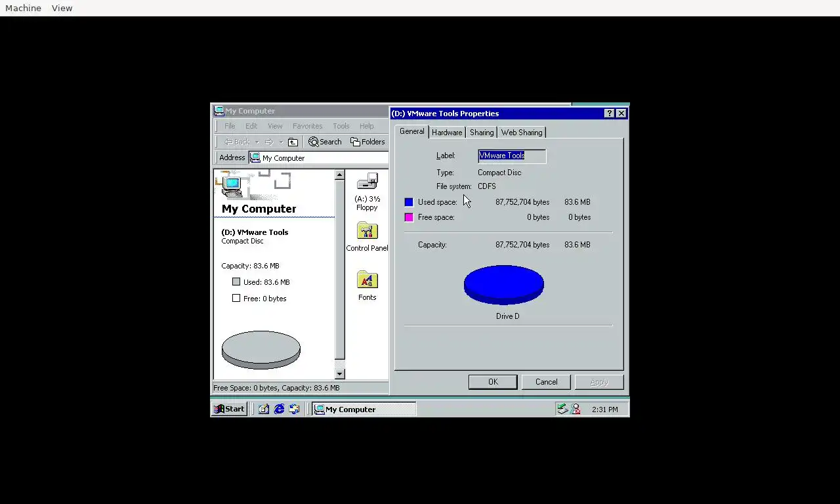The image size is (840, 504).
Task: Switch to the Sharing tab
Action: (482, 133)
